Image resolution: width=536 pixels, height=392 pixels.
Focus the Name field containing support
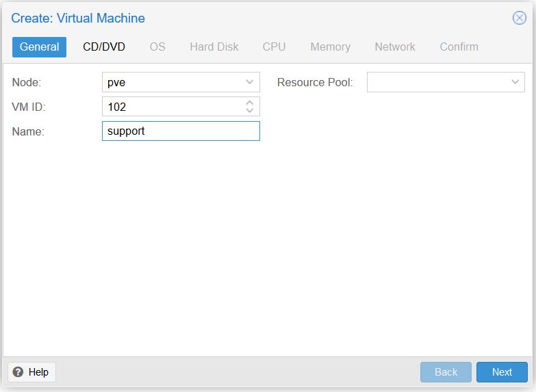pyautogui.click(x=181, y=131)
